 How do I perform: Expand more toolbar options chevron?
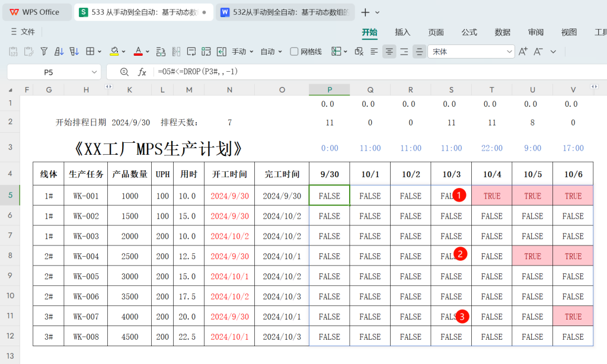point(553,52)
